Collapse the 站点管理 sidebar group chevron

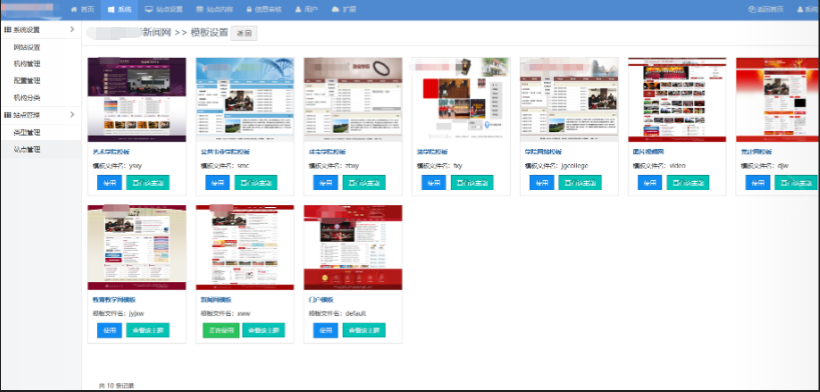pos(72,114)
